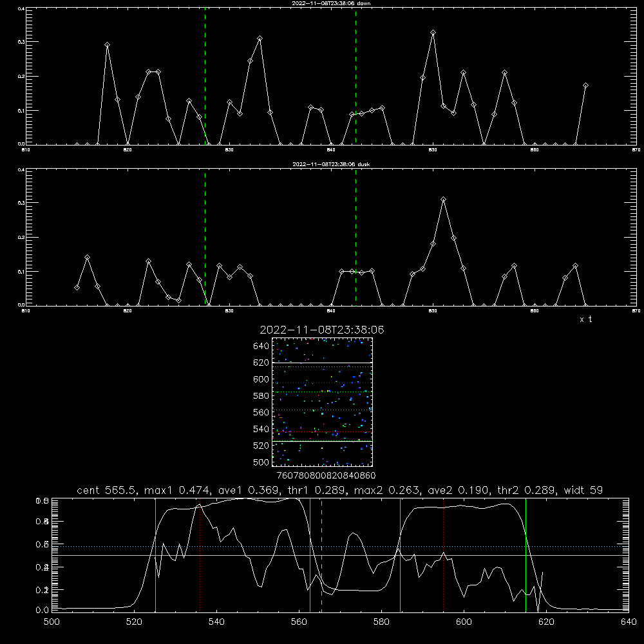Click the '600' x-axis label of the bottom plot

(464, 622)
